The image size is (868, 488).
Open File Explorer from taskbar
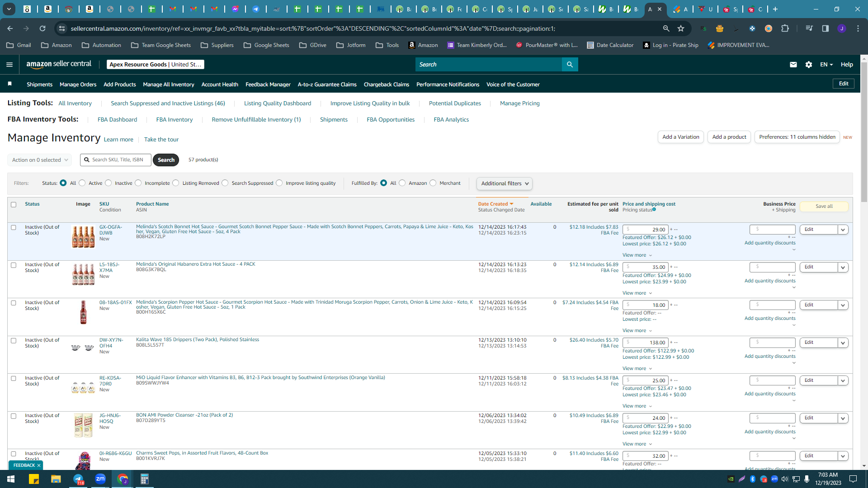coord(56,479)
